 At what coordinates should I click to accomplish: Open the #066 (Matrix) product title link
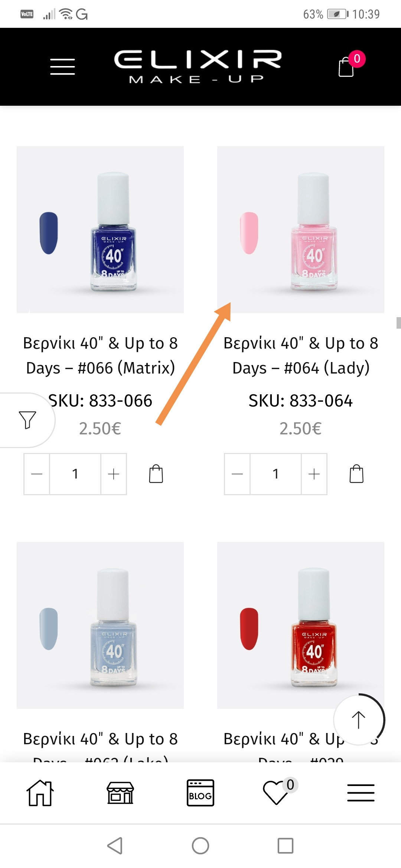point(100,355)
